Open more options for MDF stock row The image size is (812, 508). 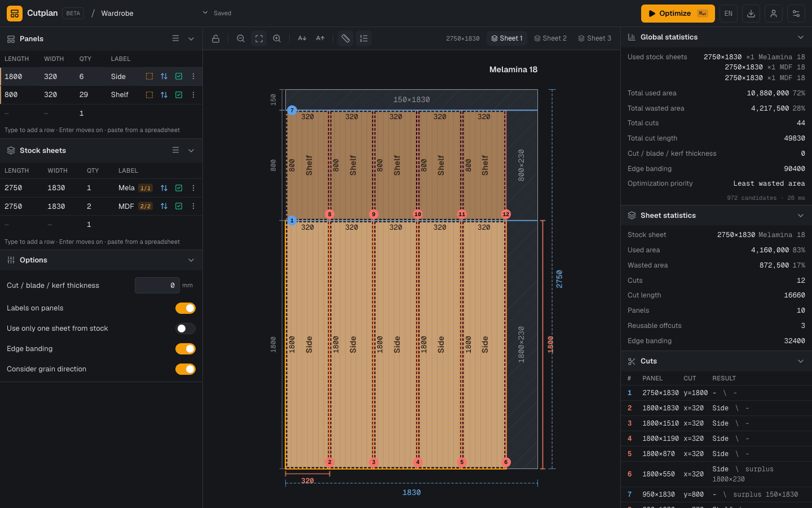pyautogui.click(x=193, y=207)
